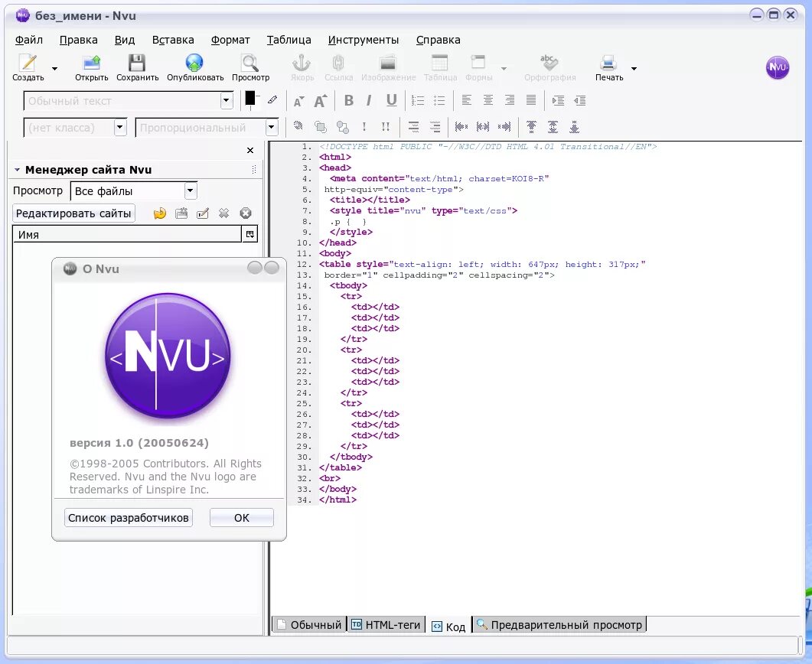This screenshot has width=812, height=664.
Task: Open dropdown arrow next to Печать
Action: (634, 68)
